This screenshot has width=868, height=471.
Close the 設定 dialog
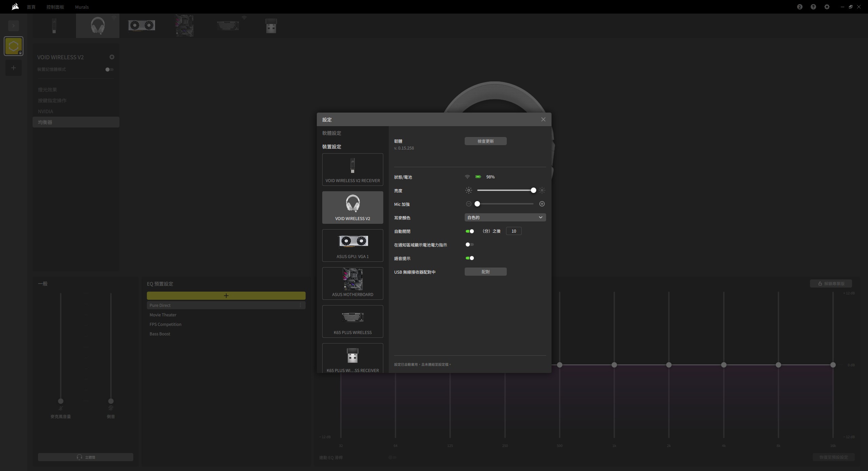[x=543, y=119]
